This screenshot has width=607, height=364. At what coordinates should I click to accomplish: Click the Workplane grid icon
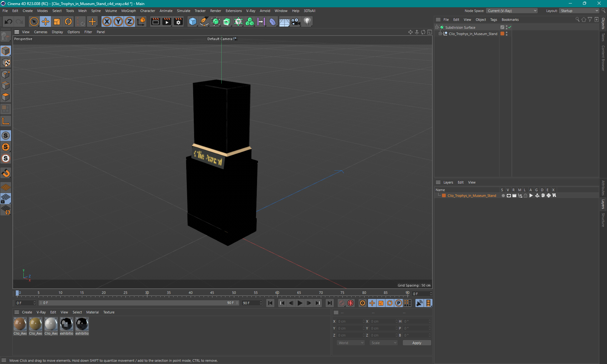pyautogui.click(x=6, y=187)
